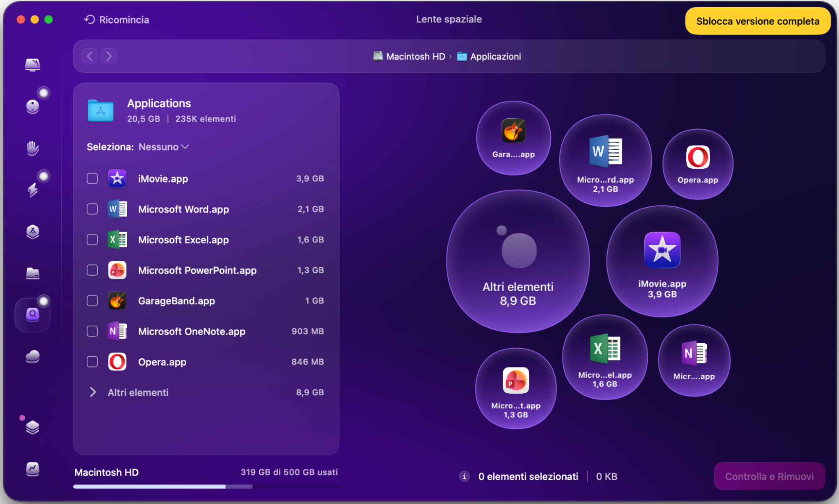Open the stats chart sidebar icon
The image size is (839, 504).
coord(33,468)
